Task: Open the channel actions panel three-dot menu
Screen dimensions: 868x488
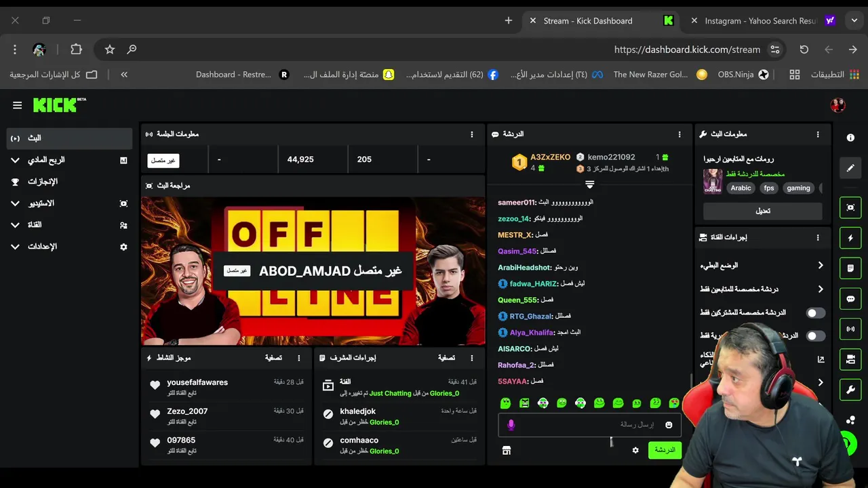Action: [x=818, y=238]
